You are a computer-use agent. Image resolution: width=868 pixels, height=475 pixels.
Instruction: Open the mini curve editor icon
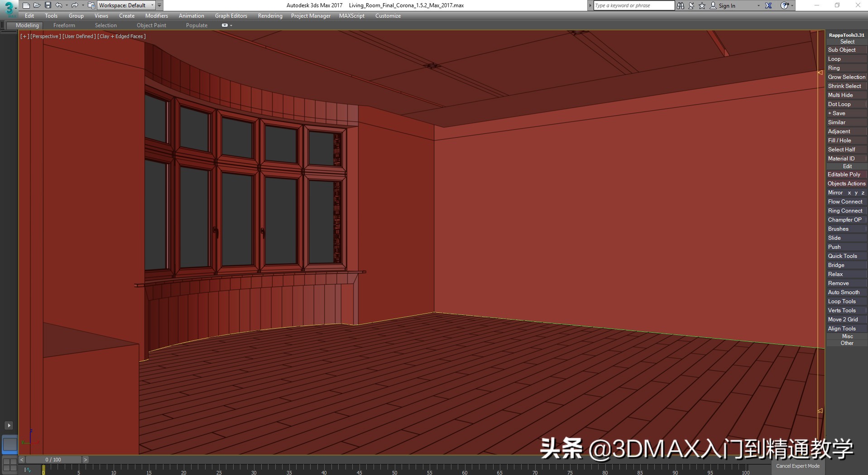[x=28, y=470]
